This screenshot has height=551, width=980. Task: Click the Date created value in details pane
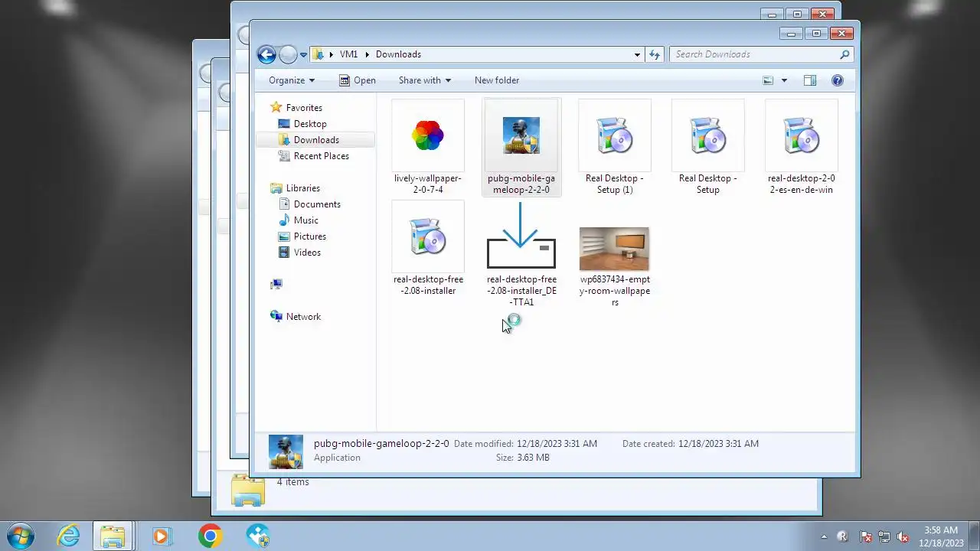[x=718, y=444]
